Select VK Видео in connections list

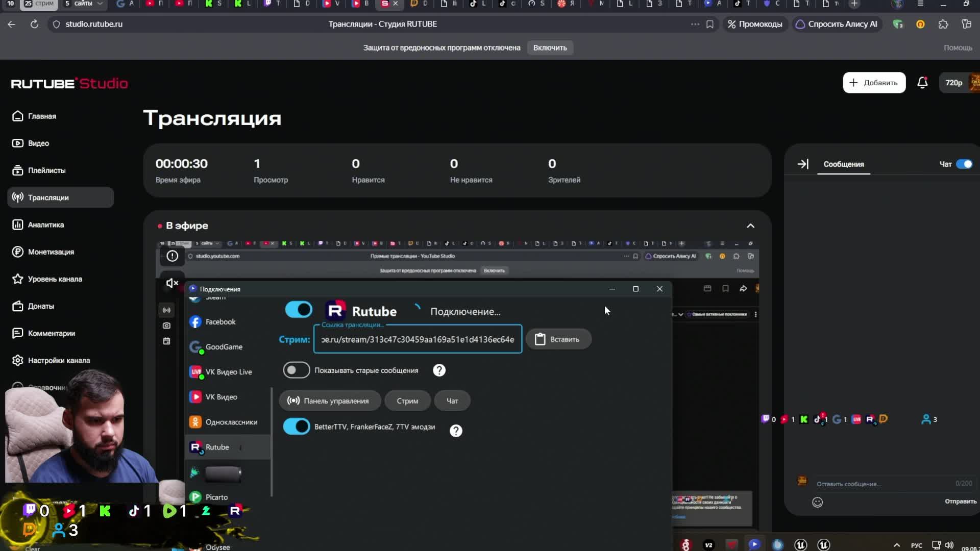228,397
